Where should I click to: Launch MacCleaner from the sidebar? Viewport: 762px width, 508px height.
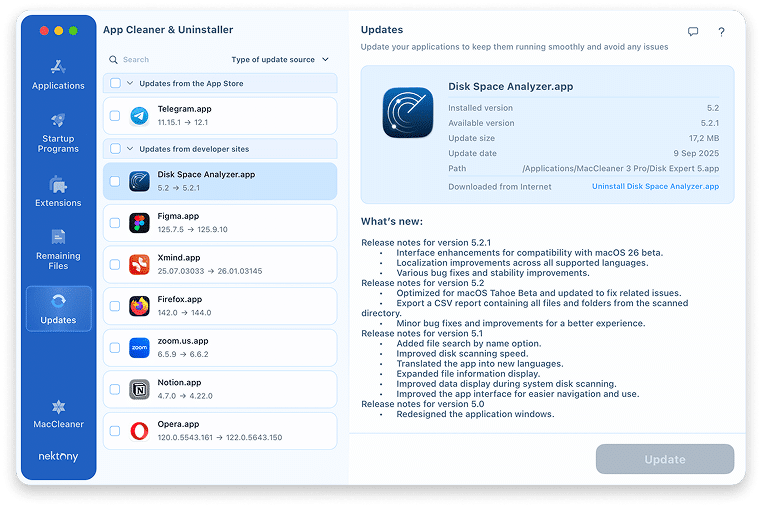[x=58, y=410]
